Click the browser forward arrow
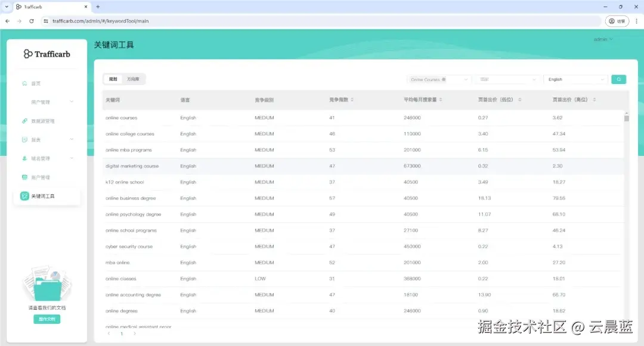Viewport: 644px width, 346px height. [x=19, y=21]
